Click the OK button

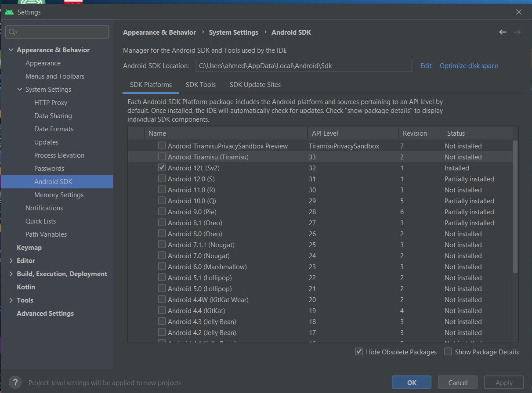point(412,382)
